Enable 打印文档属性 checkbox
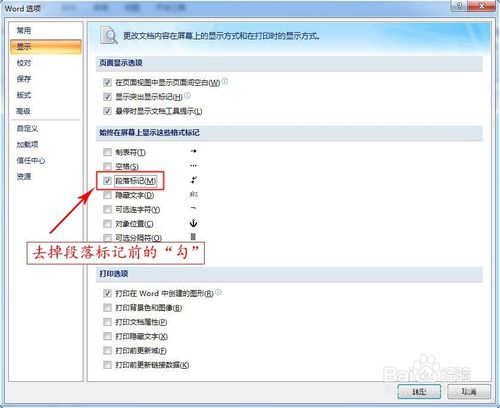This screenshot has width=500, height=408. tap(107, 322)
